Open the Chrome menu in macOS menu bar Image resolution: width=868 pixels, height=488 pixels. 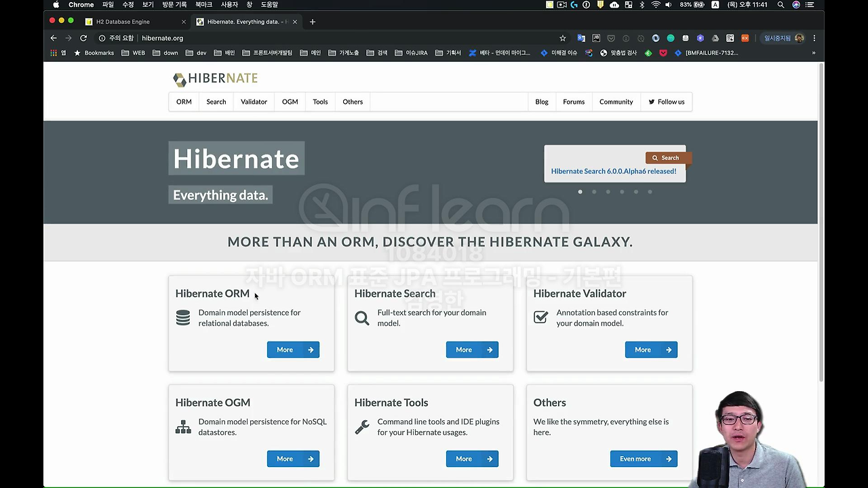click(x=81, y=5)
